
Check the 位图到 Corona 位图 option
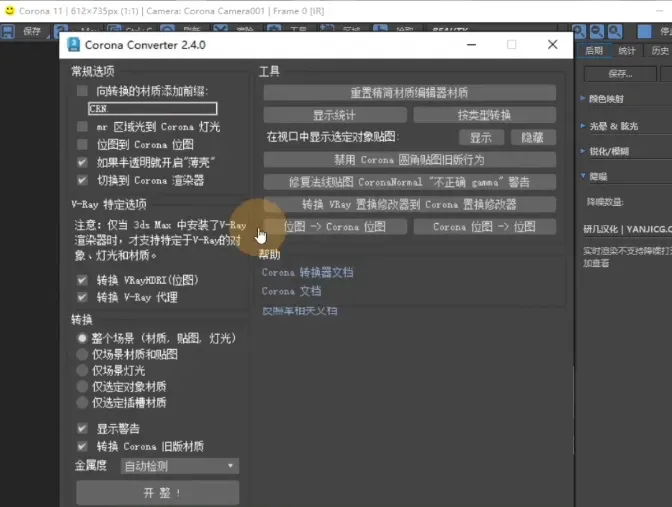[82, 144]
